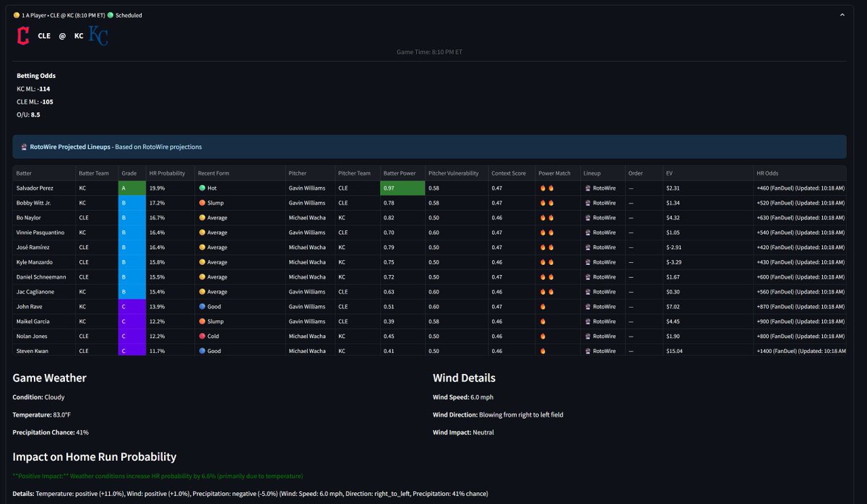The image size is (867, 504).
Task: Sort table by Batter column header
Action: (x=43, y=173)
